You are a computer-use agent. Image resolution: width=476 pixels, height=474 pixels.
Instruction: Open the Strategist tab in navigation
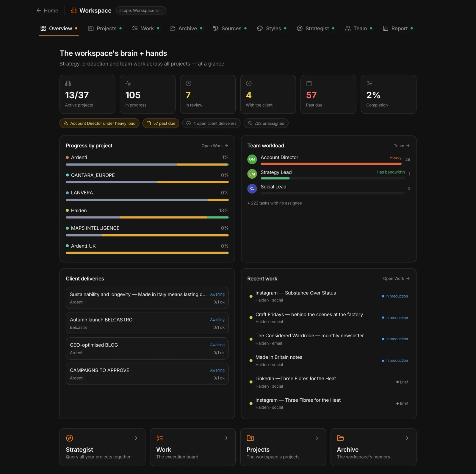315,28
